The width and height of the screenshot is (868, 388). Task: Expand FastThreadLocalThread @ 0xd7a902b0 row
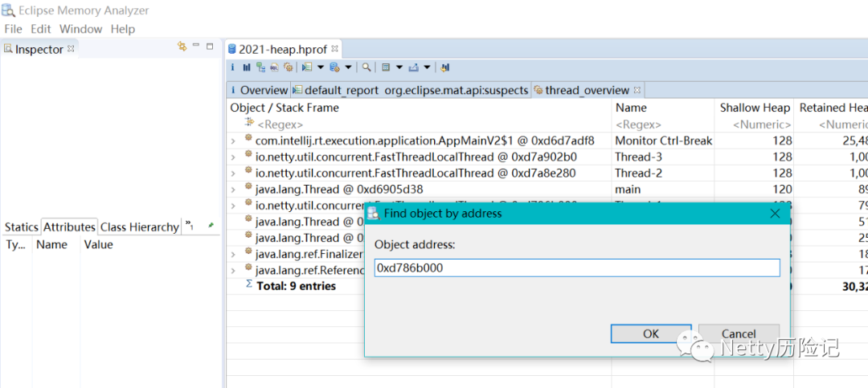click(x=233, y=157)
